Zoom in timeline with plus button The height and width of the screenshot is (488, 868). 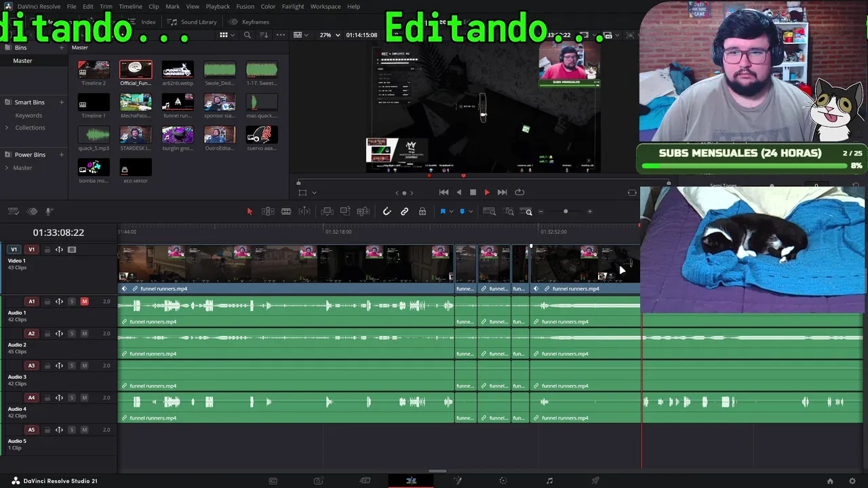click(589, 211)
